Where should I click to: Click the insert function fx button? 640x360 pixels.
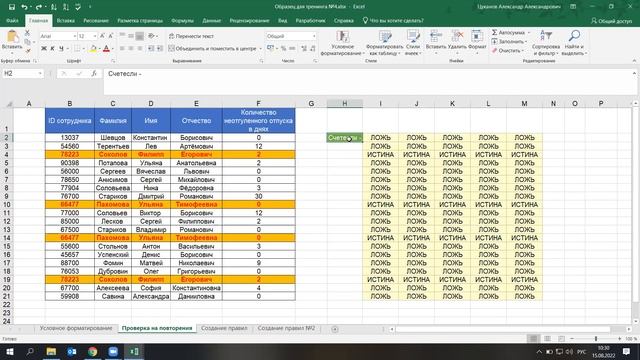tap(94, 73)
